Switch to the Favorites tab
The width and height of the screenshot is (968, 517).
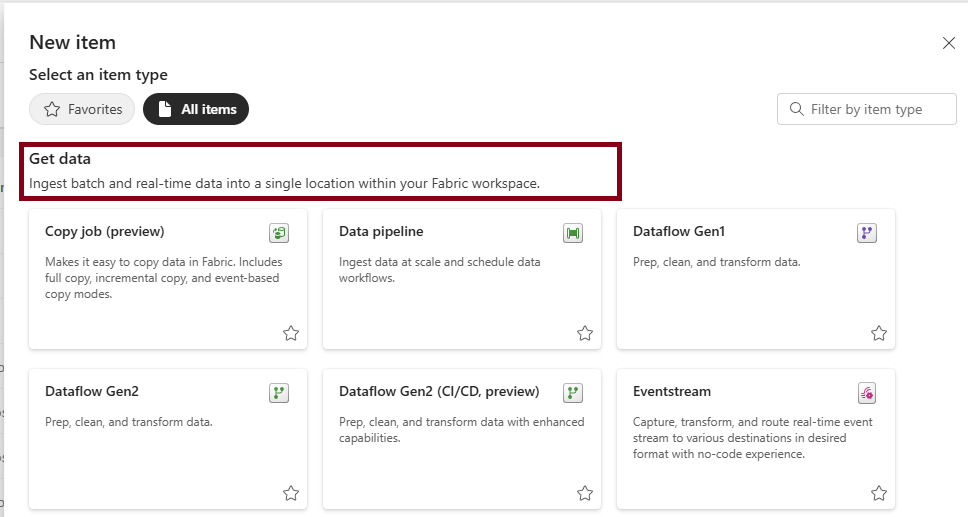82,109
